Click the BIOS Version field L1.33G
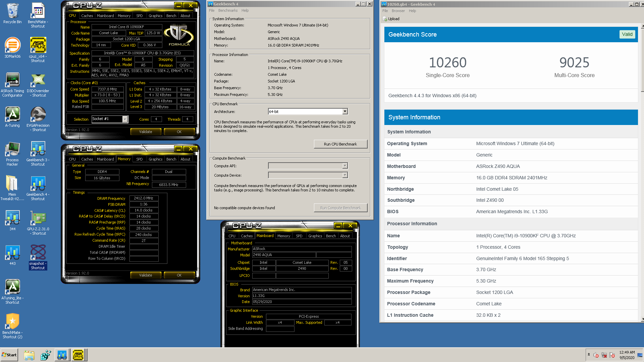Image resolution: width=644 pixels, height=362 pixels. coord(302,296)
